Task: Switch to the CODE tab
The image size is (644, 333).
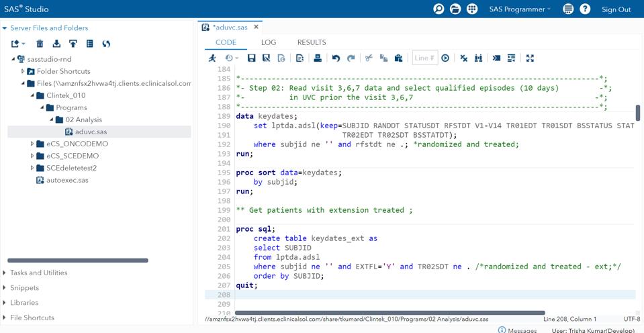Action: pos(226,42)
